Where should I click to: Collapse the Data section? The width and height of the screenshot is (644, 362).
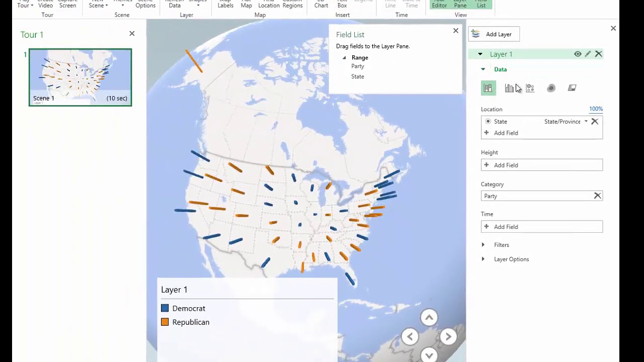pyautogui.click(x=483, y=69)
